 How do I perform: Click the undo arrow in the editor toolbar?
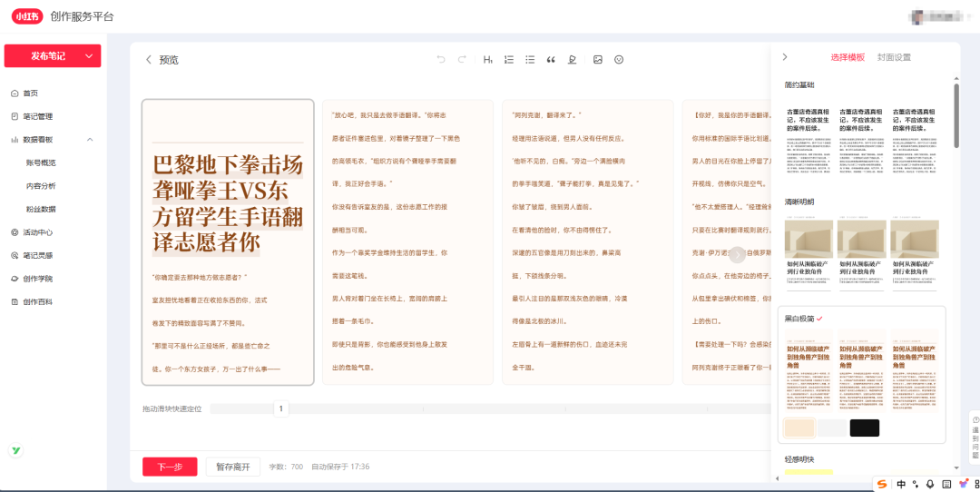point(441,60)
